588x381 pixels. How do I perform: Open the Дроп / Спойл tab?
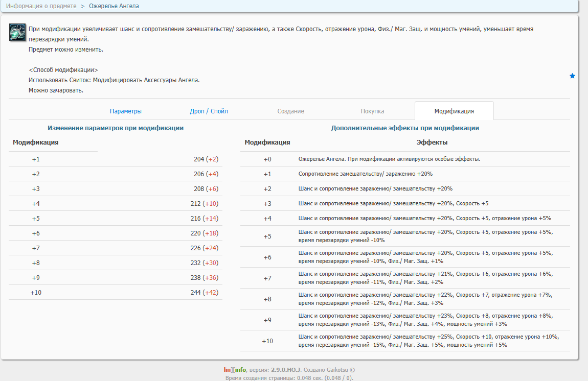[x=209, y=111]
